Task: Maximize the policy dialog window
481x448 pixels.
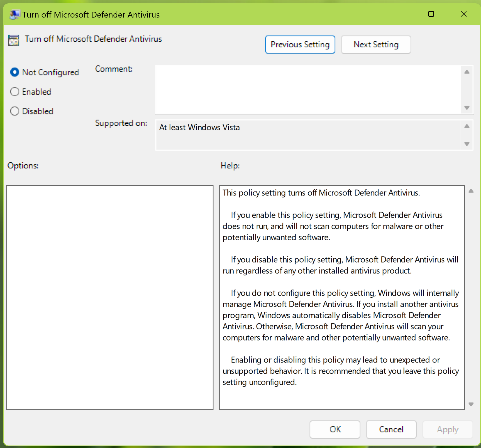Action: tap(431, 14)
